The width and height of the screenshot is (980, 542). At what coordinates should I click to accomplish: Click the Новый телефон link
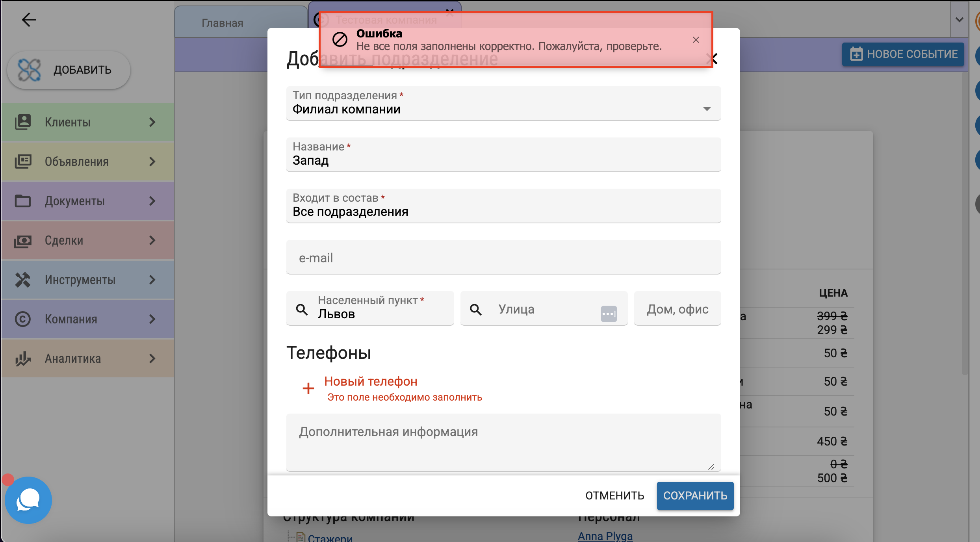click(x=371, y=381)
